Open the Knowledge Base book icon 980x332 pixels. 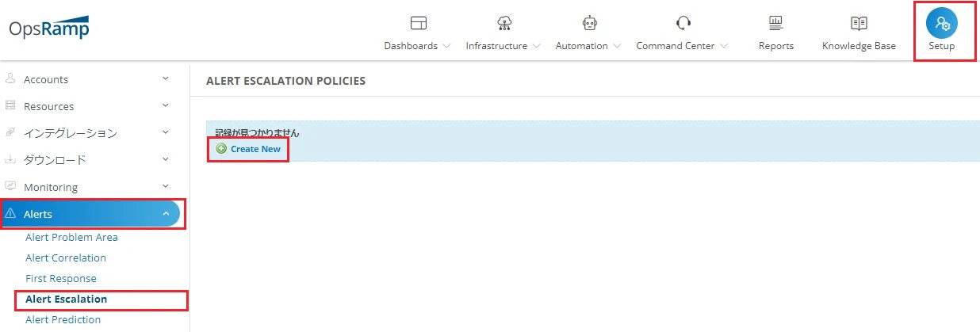[859, 22]
